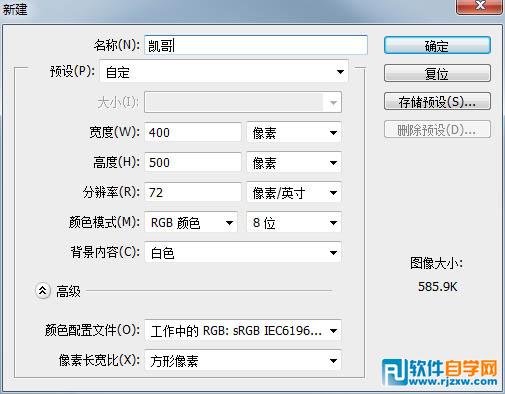The image size is (505, 394).
Task: Click the 宽度(W): label
Action: pyautogui.click(x=115, y=132)
